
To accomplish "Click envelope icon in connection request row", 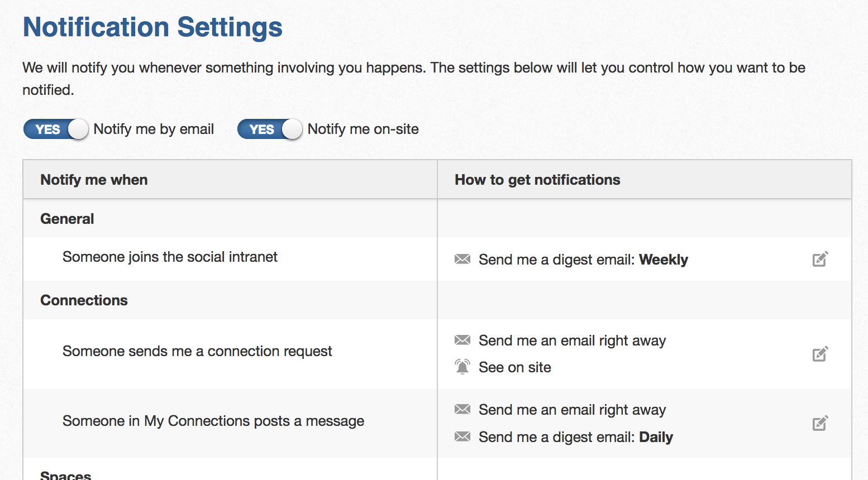I will [462, 340].
